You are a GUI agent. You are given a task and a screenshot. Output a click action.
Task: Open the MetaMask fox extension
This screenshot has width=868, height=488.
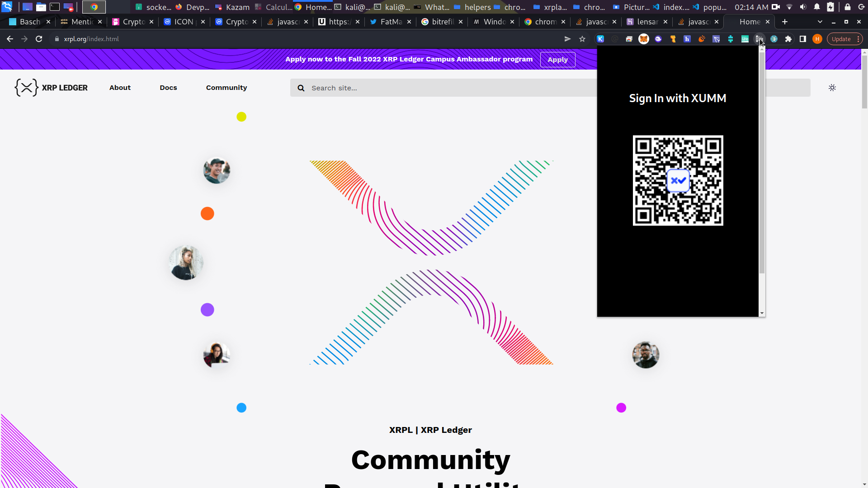(x=643, y=39)
